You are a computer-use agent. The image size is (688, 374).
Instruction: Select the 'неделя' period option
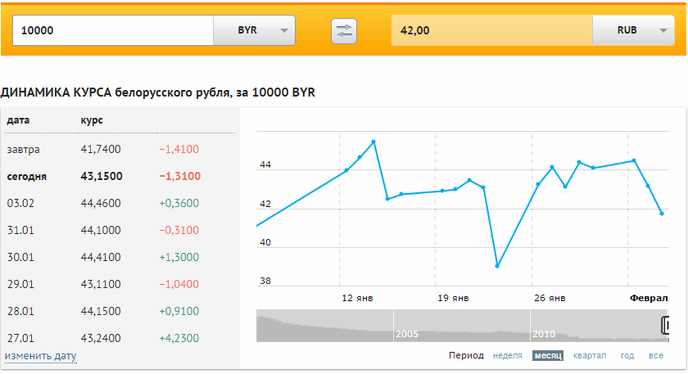click(507, 356)
